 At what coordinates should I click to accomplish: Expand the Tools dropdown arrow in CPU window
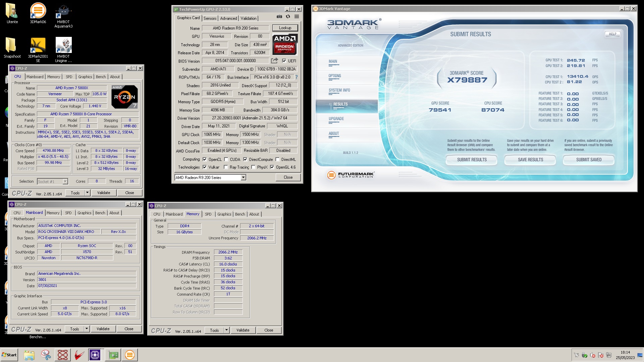(88, 193)
